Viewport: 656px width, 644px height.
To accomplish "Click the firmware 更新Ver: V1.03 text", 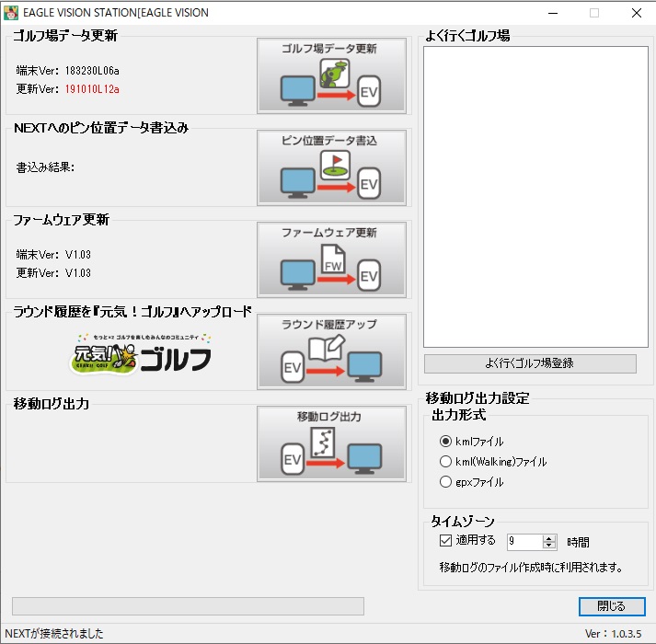I will (53, 273).
